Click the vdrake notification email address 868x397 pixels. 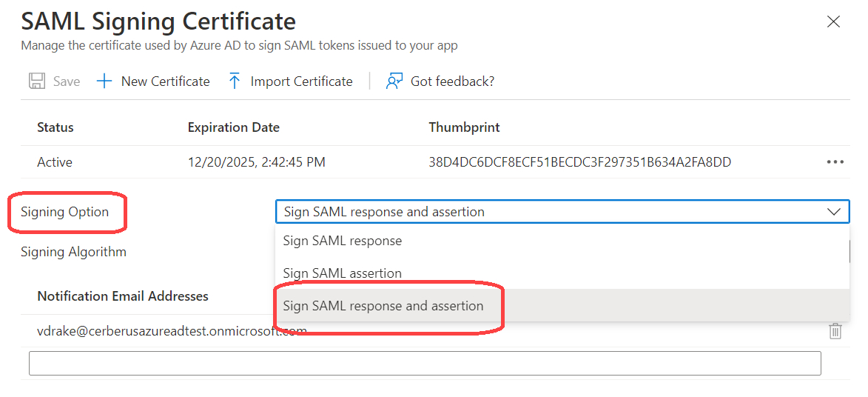click(172, 331)
